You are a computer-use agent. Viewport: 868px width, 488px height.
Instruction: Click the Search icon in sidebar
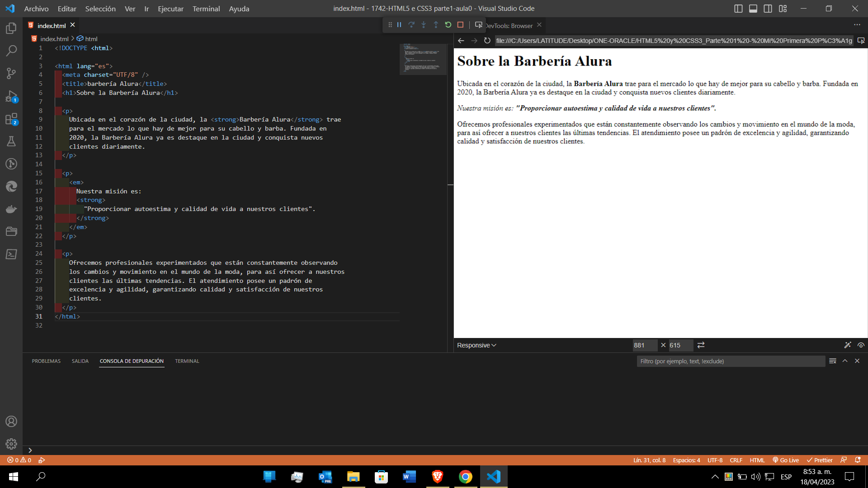tap(11, 50)
